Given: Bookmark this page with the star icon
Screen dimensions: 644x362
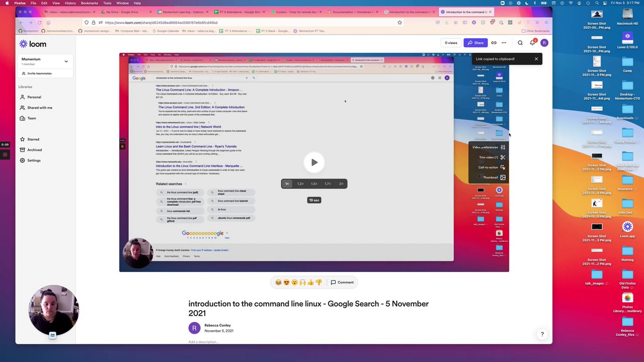Looking at the screenshot, I should tap(399, 23).
